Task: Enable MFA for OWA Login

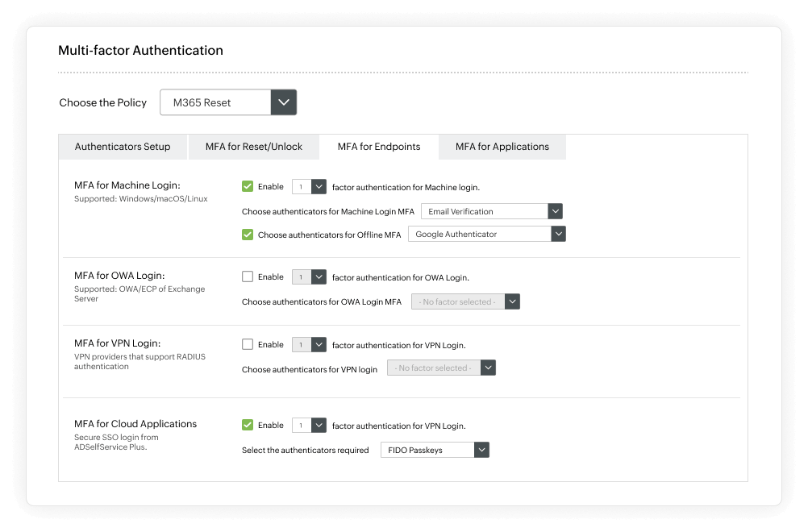Action: pos(248,276)
